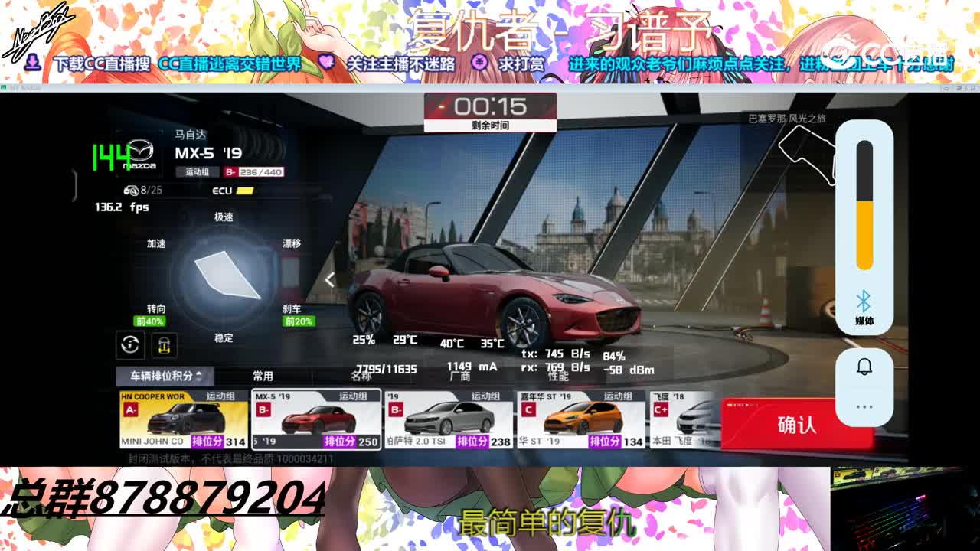This screenshot has height=551, width=980.
Task: Switch to the 名称 sort tab
Action: [361, 376]
